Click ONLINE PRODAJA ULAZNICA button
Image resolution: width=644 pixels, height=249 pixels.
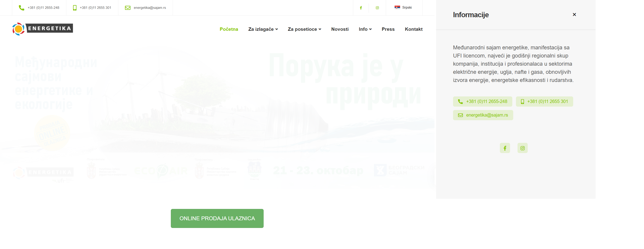pos(217,218)
